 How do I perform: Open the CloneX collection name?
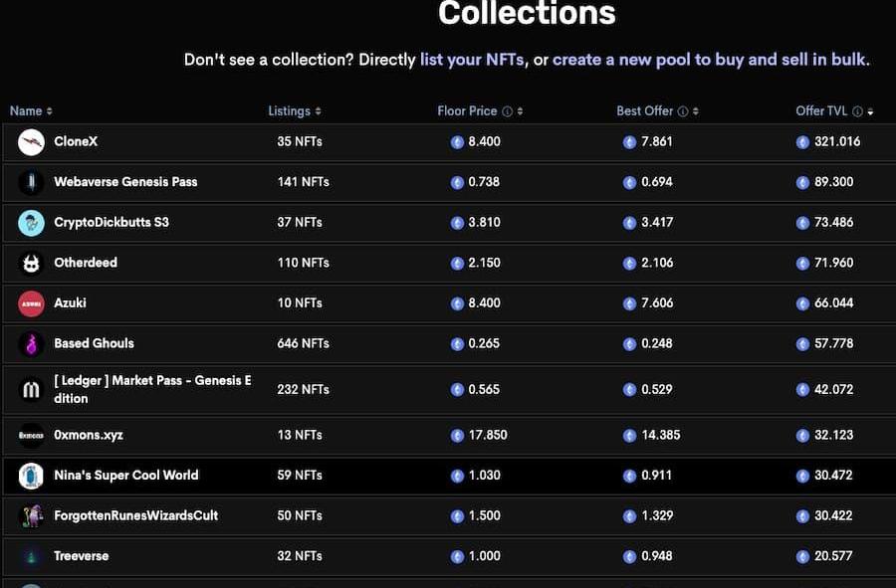pos(76,141)
